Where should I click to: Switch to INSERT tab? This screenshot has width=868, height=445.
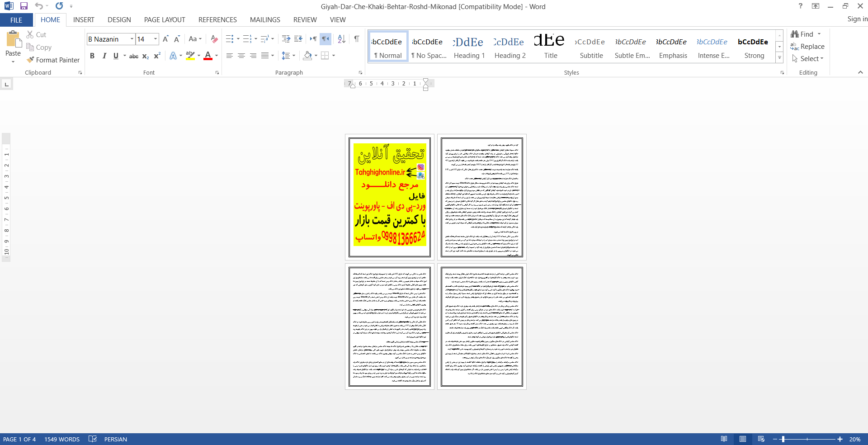coord(84,20)
